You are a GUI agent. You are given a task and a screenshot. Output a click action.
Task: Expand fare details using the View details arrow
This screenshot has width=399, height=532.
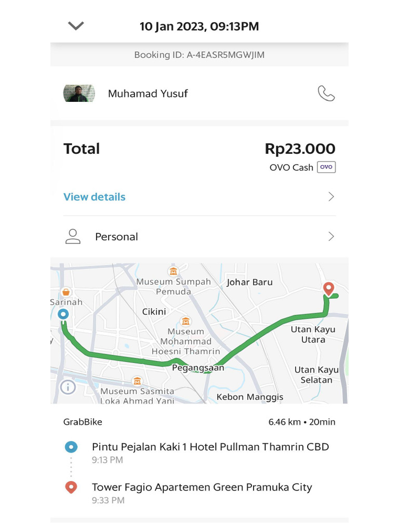(x=331, y=197)
